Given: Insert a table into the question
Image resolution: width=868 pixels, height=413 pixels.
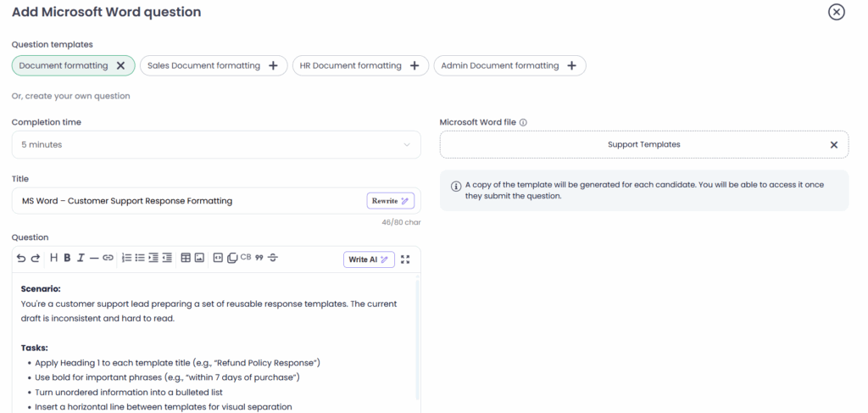Looking at the screenshot, I should tap(186, 258).
